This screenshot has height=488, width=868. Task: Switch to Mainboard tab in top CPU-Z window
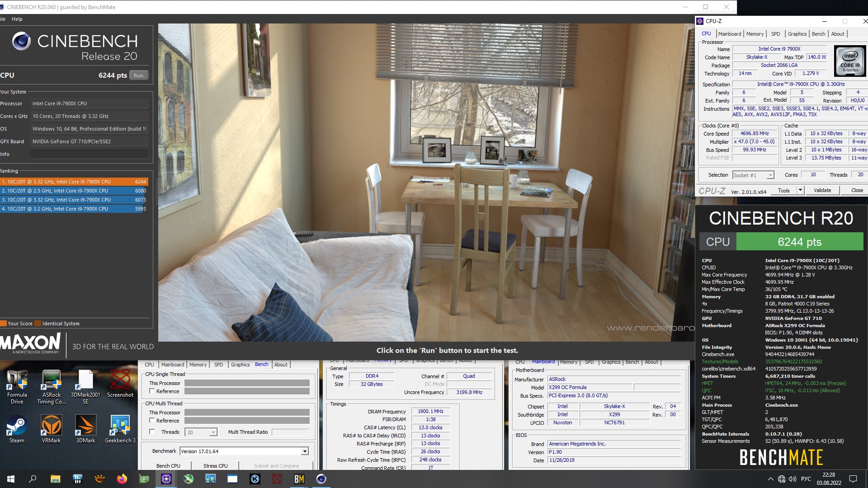729,34
